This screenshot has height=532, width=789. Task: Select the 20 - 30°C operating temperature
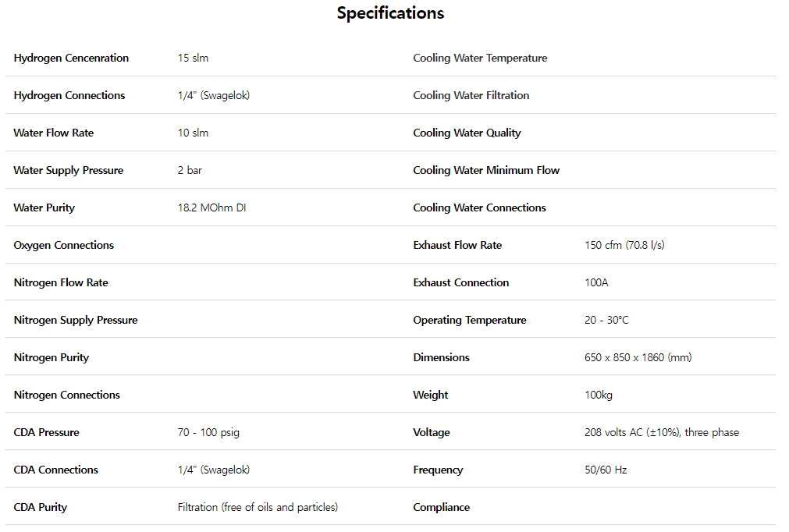pos(606,320)
